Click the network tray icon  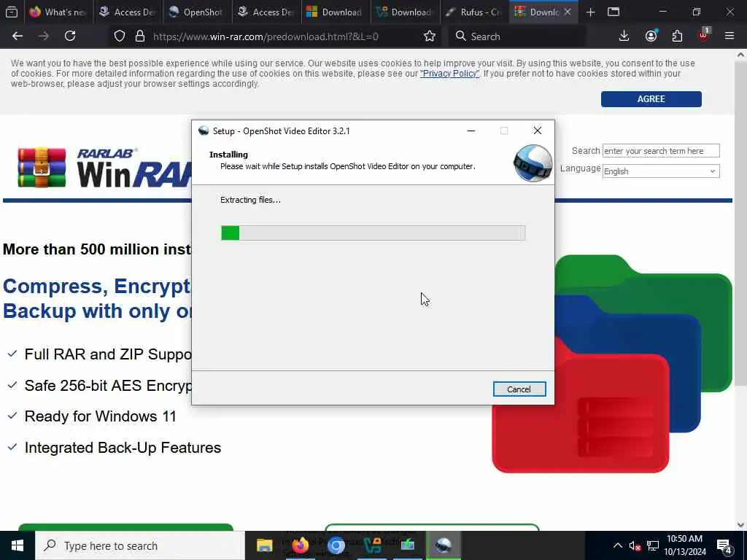tap(653, 545)
